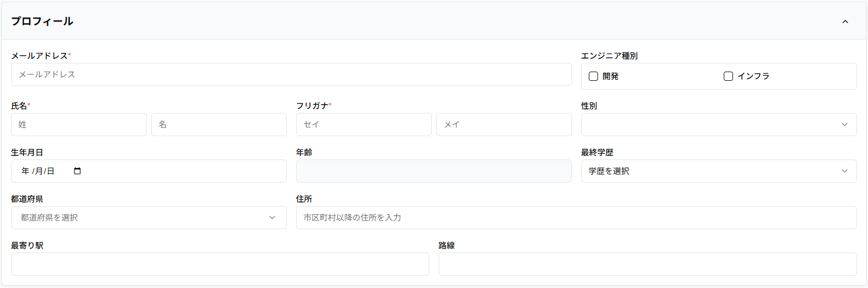Check the 開発 checkbox
Screen dimensions: 868x288
pyautogui.click(x=593, y=76)
